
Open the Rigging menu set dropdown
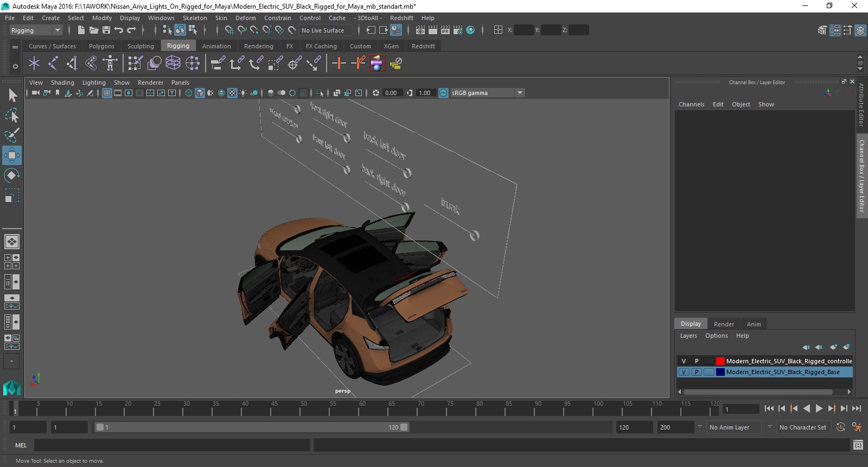pyautogui.click(x=36, y=30)
